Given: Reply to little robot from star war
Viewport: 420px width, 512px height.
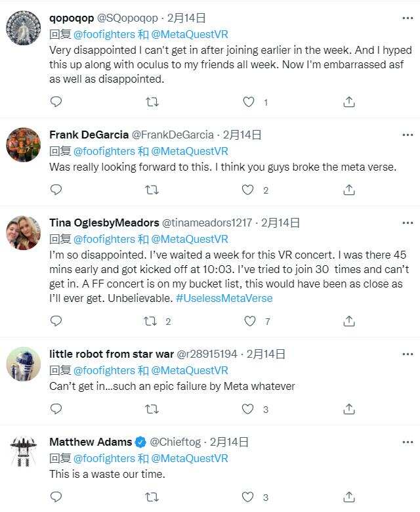Looking at the screenshot, I should coord(56,409).
